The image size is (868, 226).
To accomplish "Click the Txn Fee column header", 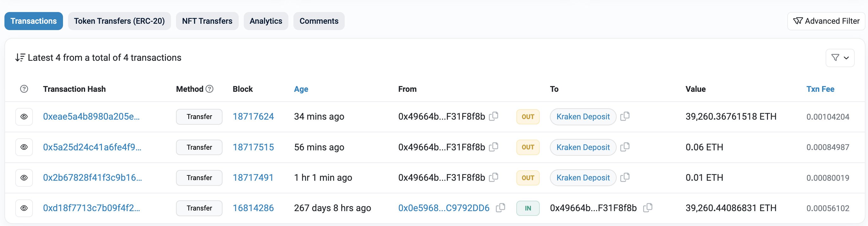I will click(x=820, y=89).
